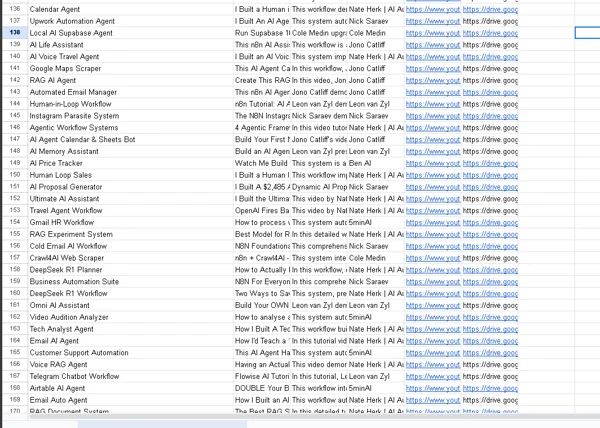The height and width of the screenshot is (428, 600).
Task: Select the 'Gmail HR Workflow' cell
Action: tap(131, 222)
